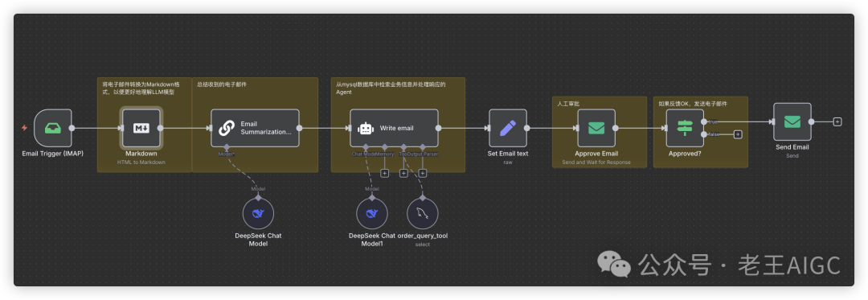Click the 'Send and Wait for Response' subtitle
The height and width of the screenshot is (300, 868).
pyautogui.click(x=596, y=162)
